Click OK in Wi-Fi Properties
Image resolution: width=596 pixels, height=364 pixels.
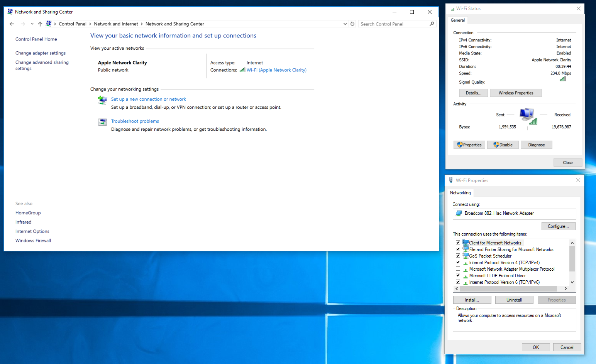(536, 347)
